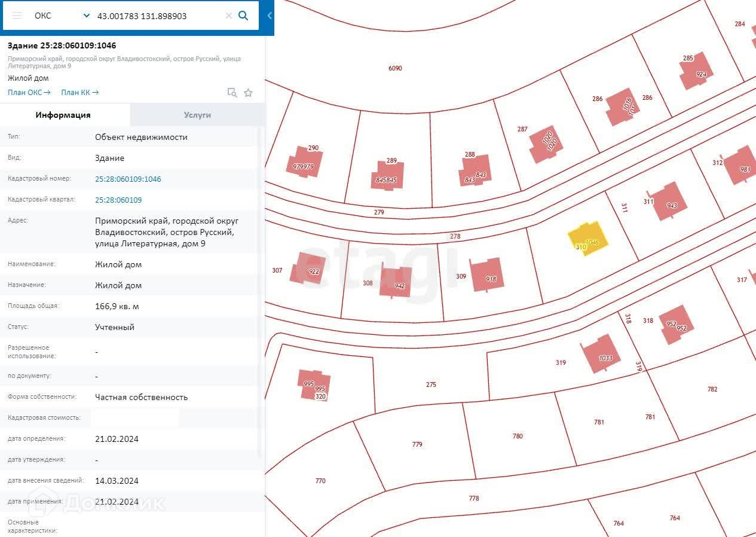Click building 981 on the map
Screen dimensions: 756x537
click(x=739, y=165)
